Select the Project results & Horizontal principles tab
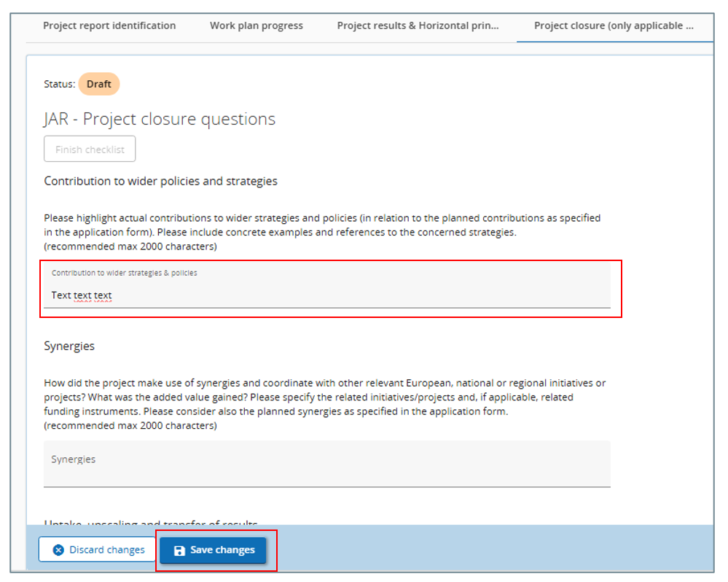This screenshot has height=582, width=728. (x=418, y=26)
